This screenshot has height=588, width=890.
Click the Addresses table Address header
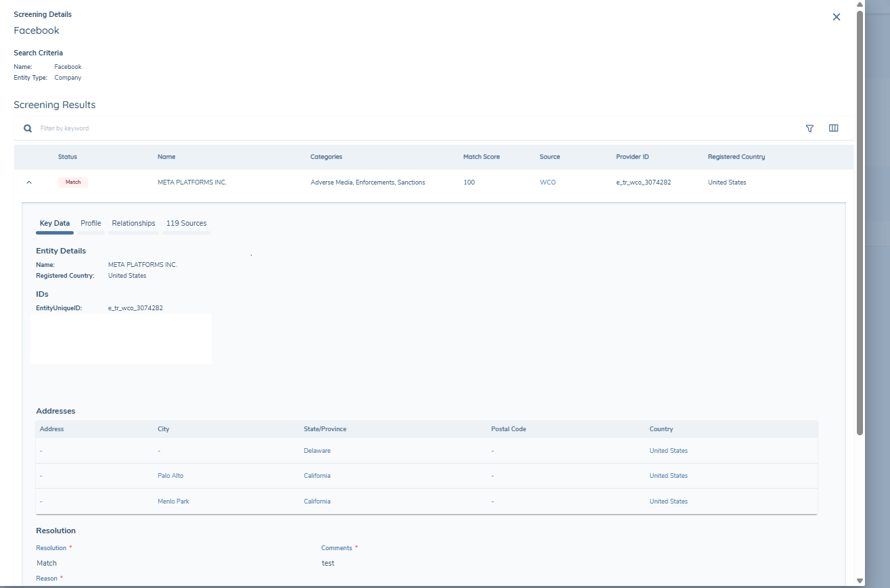point(52,429)
